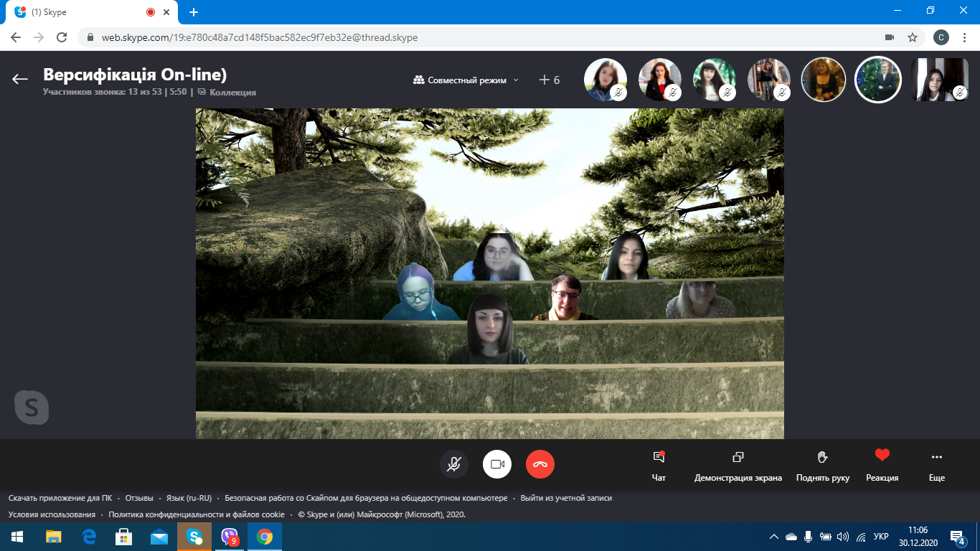Viewport: 980px width, 551px height.
Task: Expand the +6 additional participants list
Action: point(550,80)
